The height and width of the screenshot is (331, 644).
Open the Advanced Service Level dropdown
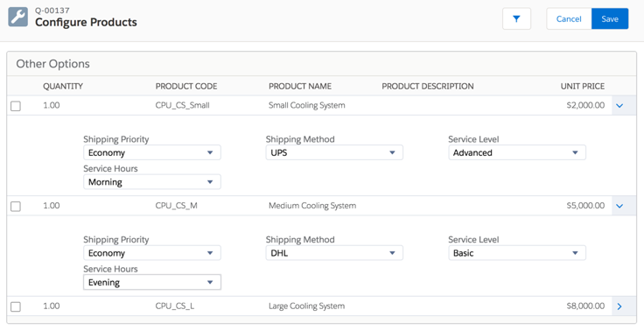[x=517, y=152]
